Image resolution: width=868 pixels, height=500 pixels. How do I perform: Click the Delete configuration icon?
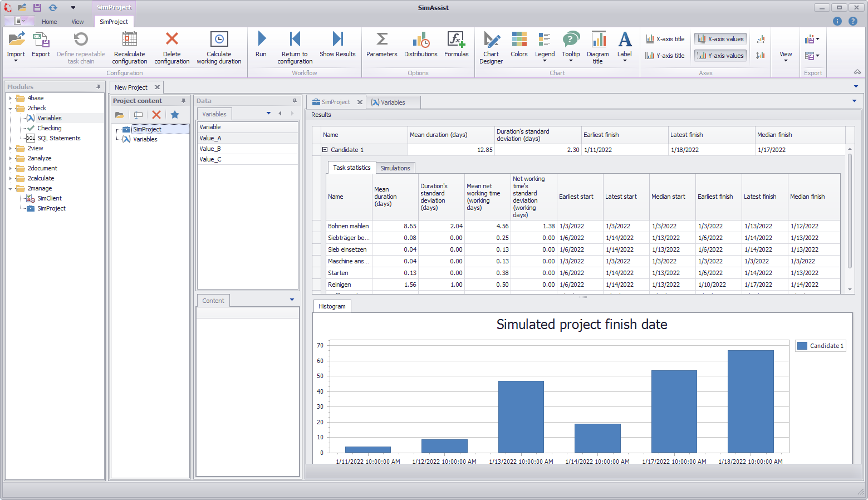(172, 47)
